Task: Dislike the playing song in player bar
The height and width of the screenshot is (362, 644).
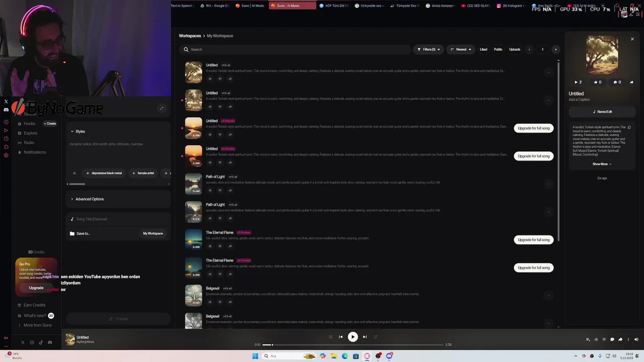Action: tap(604, 339)
